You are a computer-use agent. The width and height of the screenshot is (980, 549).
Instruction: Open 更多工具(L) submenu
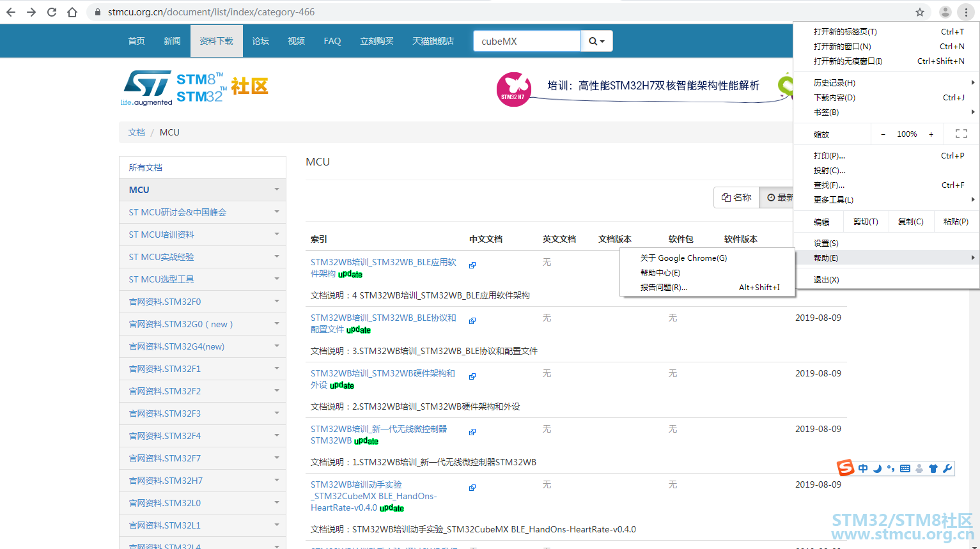point(886,200)
